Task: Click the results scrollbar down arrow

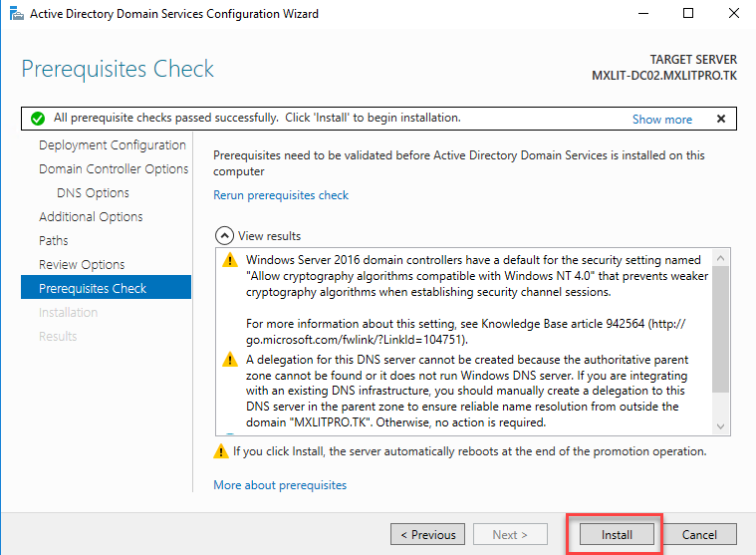Action: point(721,426)
